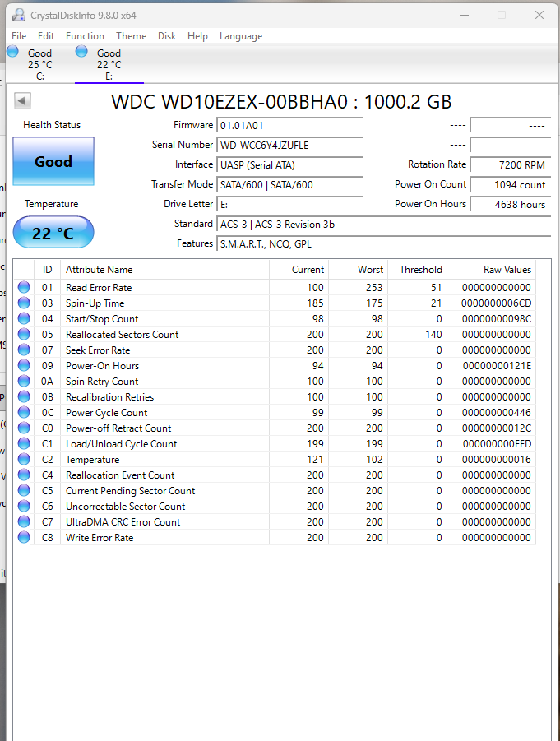The width and height of the screenshot is (560, 741).
Task: Click status orb for Write Error Rate
Action: 24,537
